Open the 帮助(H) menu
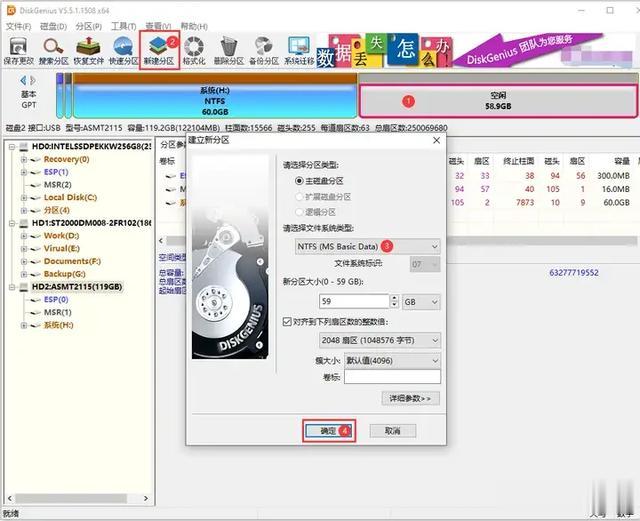This screenshot has width=640, height=521. [194, 27]
